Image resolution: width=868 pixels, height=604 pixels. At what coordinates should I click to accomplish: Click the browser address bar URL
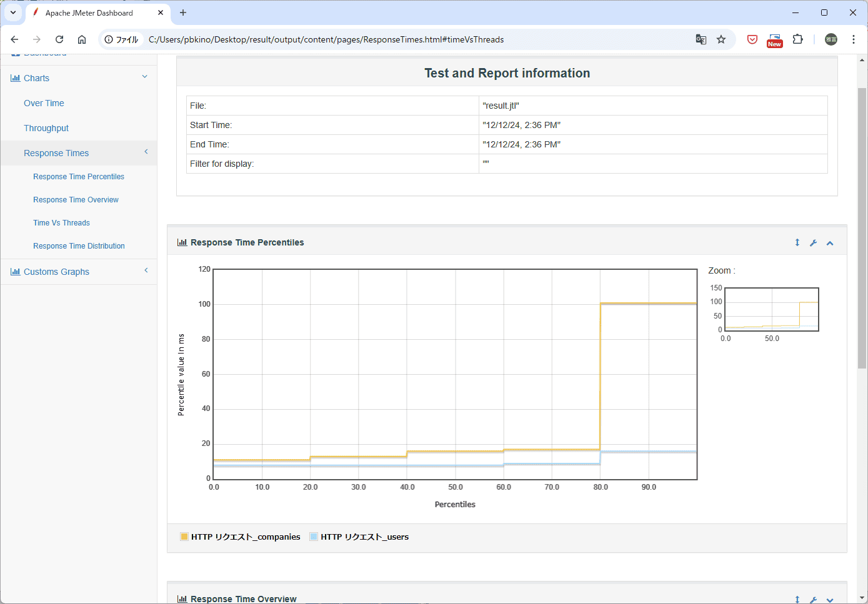tap(326, 39)
